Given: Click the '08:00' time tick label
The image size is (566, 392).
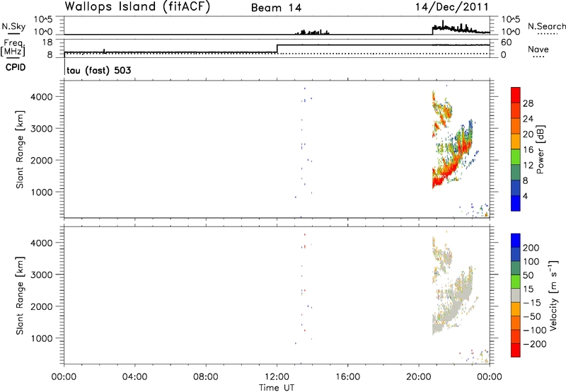Looking at the screenshot, I should pos(206,377).
